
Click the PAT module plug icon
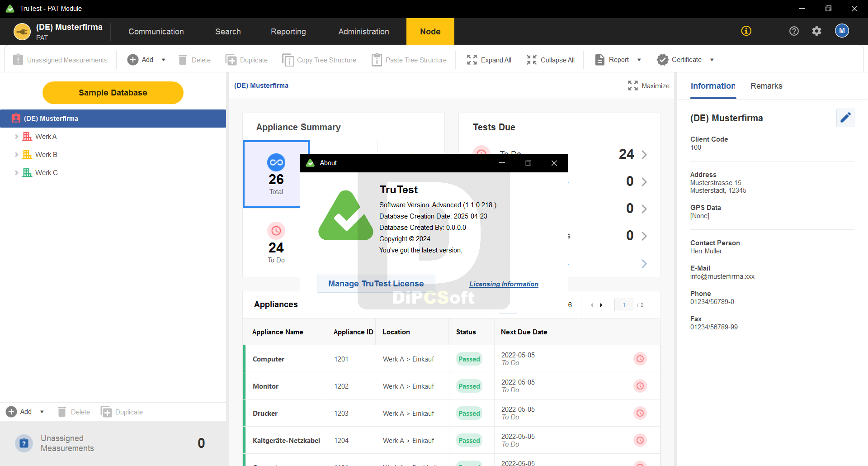(x=22, y=32)
